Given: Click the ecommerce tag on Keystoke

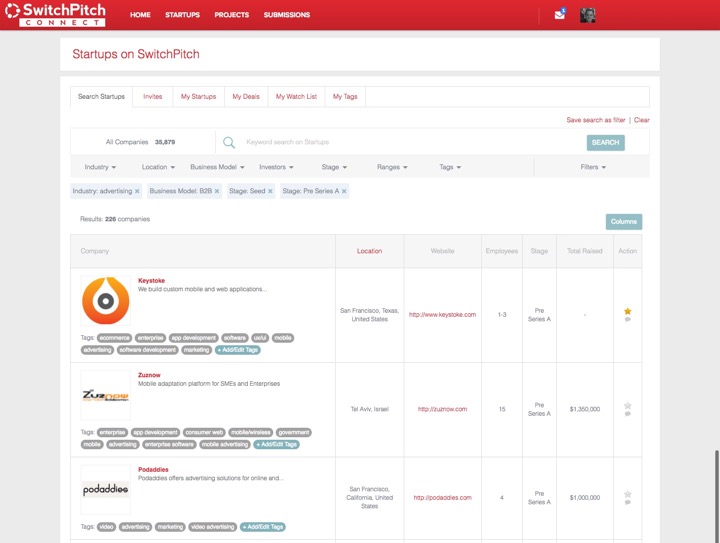Looking at the screenshot, I should click(x=114, y=338).
